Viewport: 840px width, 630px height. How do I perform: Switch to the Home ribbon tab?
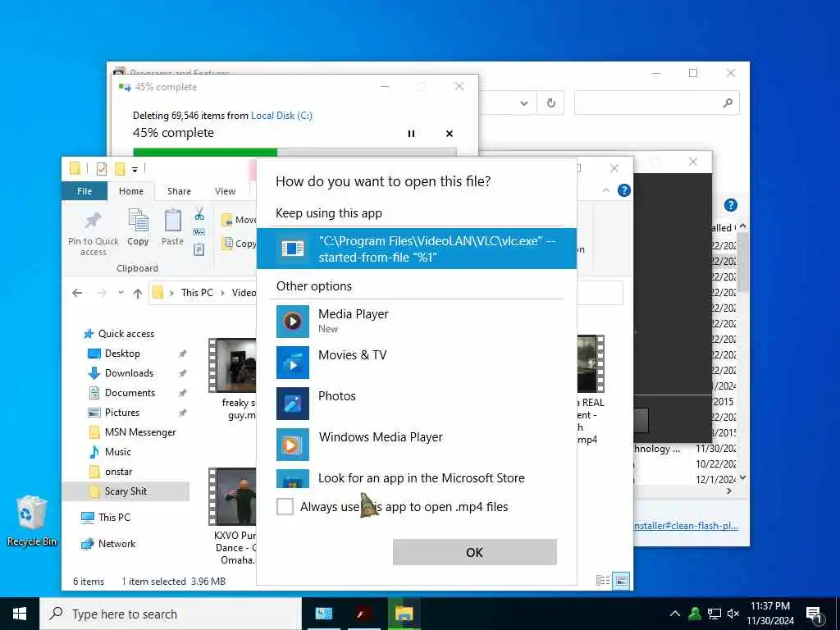pyautogui.click(x=131, y=191)
